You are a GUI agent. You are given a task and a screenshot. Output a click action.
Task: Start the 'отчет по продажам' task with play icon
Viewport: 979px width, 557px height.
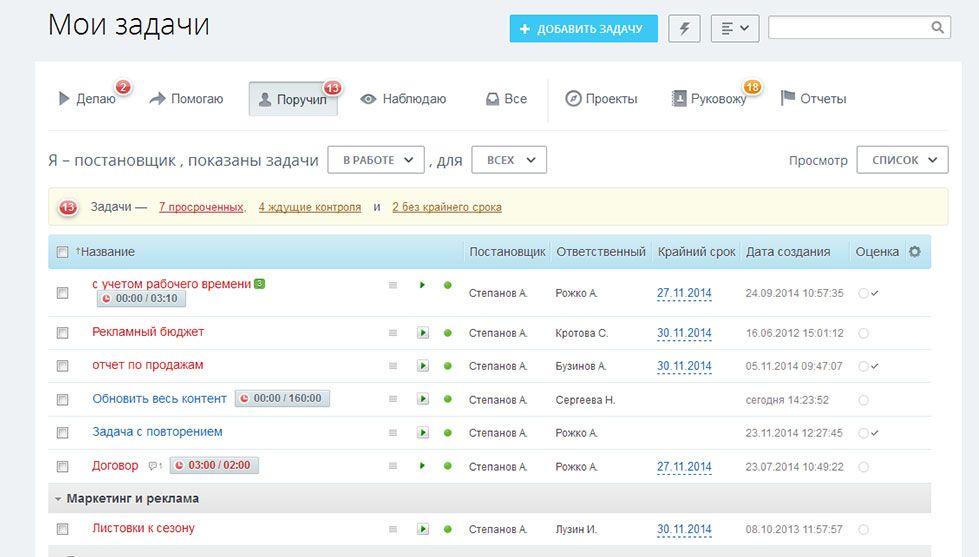tap(423, 366)
